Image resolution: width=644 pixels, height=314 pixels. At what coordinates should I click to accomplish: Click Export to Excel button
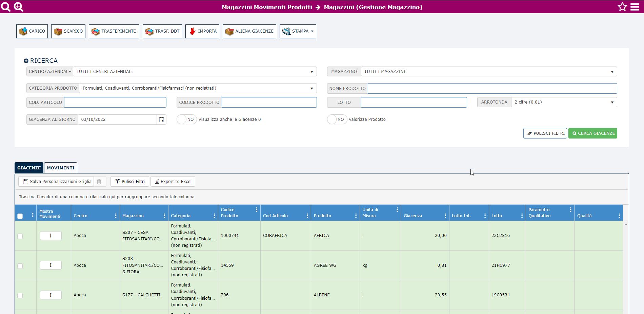click(x=173, y=182)
